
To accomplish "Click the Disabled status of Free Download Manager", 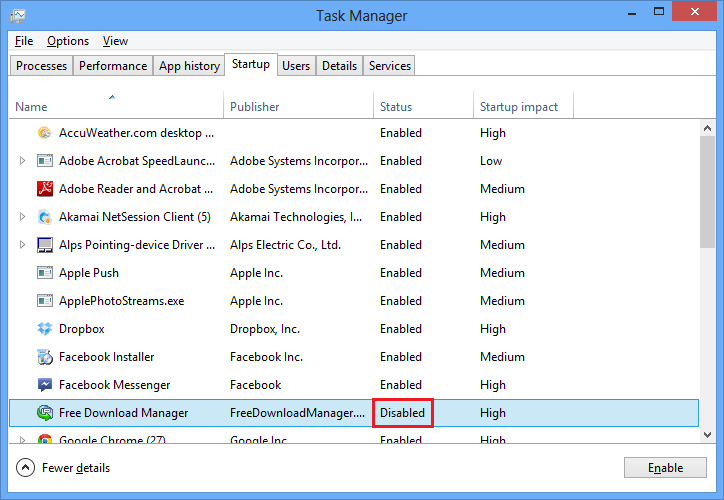I will click(402, 413).
